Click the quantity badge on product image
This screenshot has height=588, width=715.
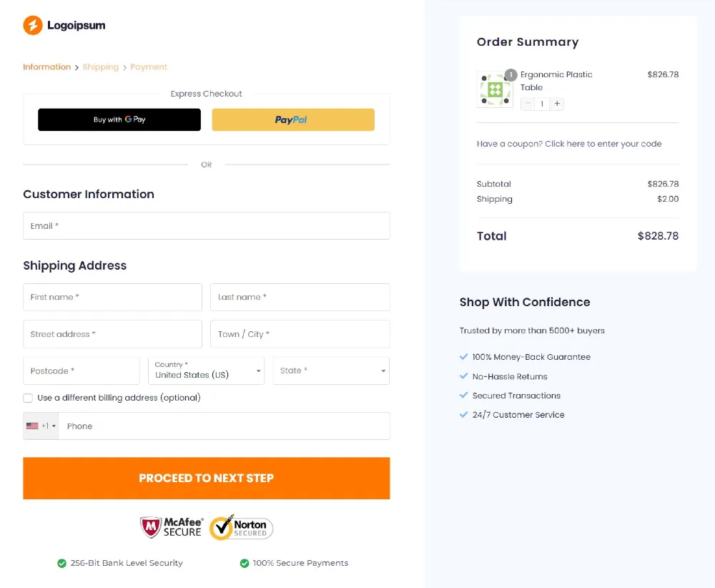click(511, 75)
